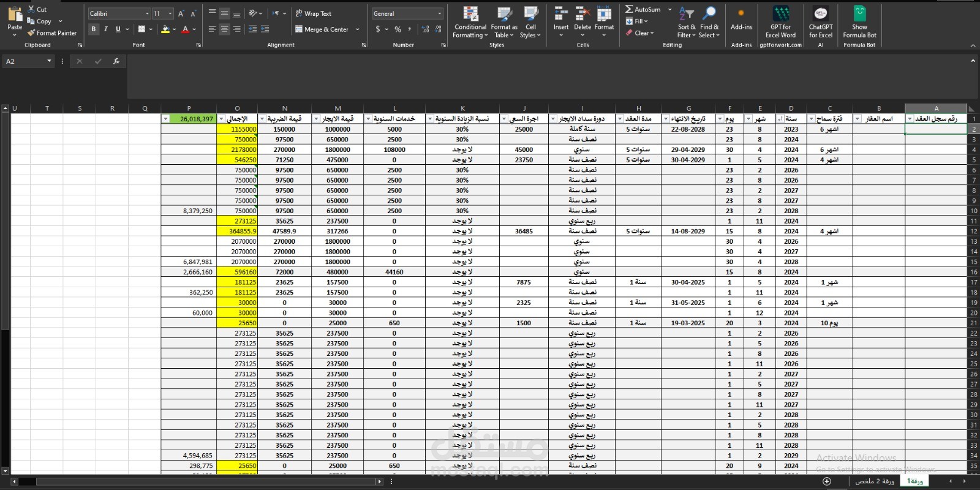
Task: Click the Decrease Decimal icon
Action: pyautogui.click(x=439, y=29)
